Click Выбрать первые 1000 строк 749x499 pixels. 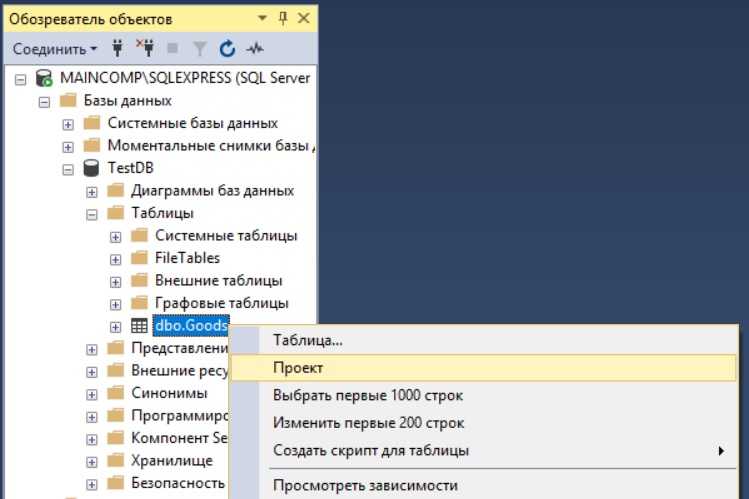click(368, 395)
